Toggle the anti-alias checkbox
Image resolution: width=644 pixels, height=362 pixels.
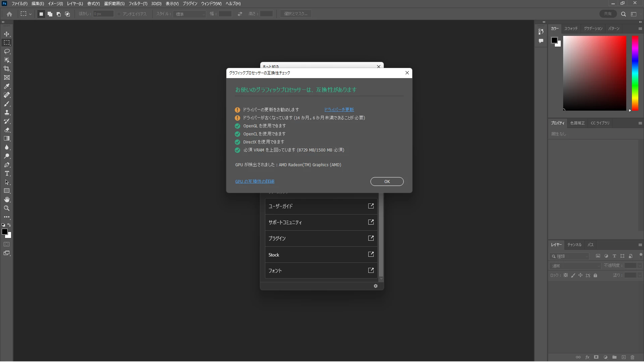[x=119, y=14]
